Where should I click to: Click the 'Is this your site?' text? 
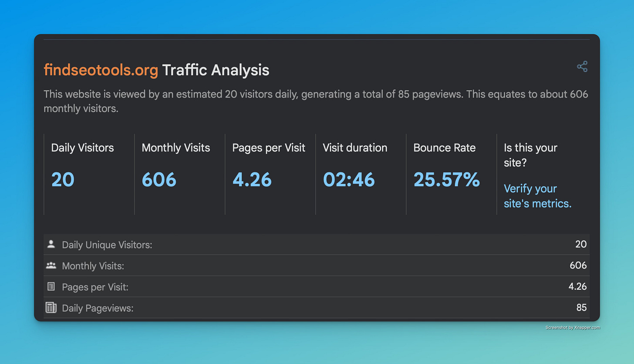530,155
